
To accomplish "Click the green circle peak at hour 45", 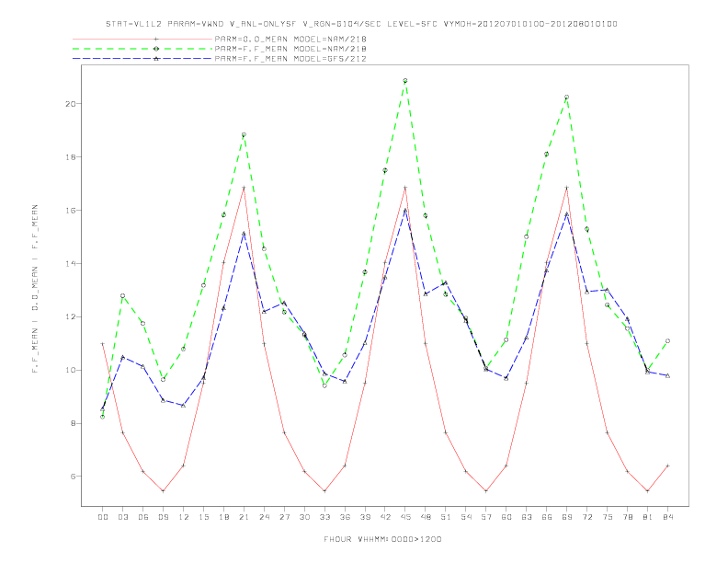I will 405,81.
